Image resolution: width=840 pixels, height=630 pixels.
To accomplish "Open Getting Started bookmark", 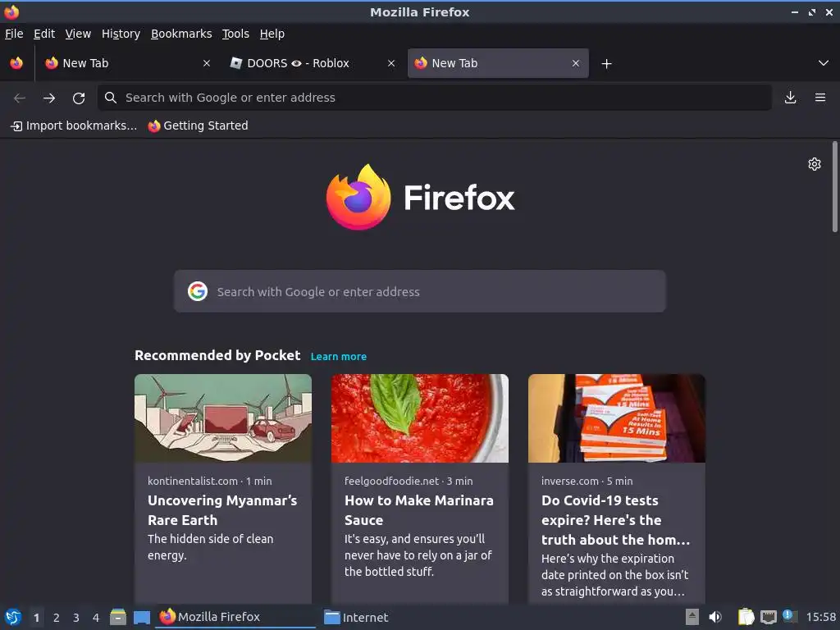I will click(x=199, y=126).
